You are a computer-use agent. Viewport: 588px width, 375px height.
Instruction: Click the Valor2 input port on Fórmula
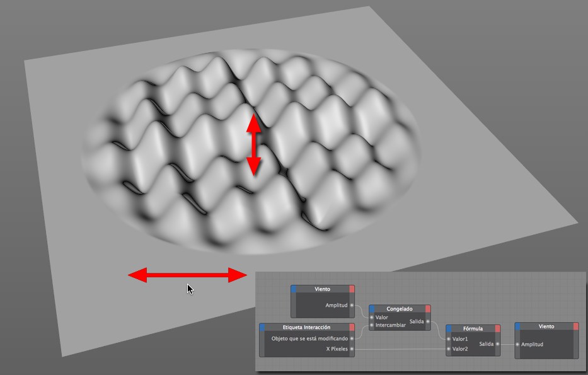[x=449, y=349]
